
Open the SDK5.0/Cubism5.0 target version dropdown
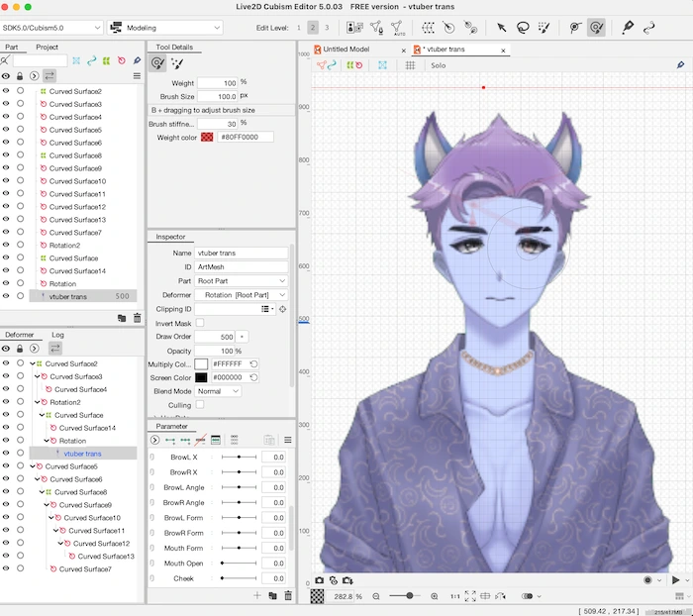click(51, 28)
